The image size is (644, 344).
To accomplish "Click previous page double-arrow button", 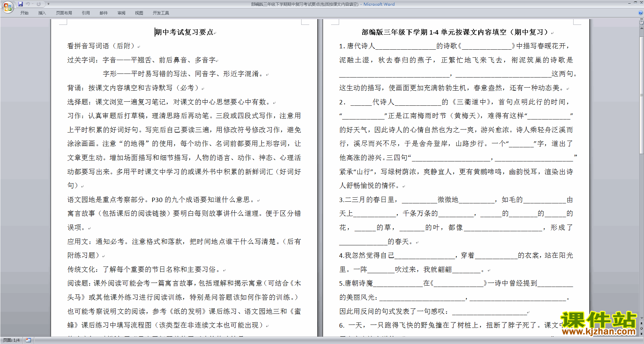I will [642, 323].
